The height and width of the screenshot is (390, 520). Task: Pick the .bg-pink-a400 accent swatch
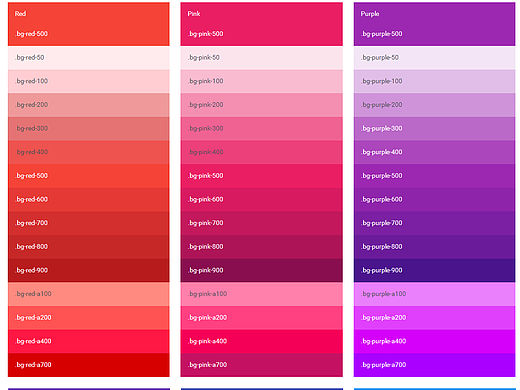pyautogui.click(x=261, y=342)
